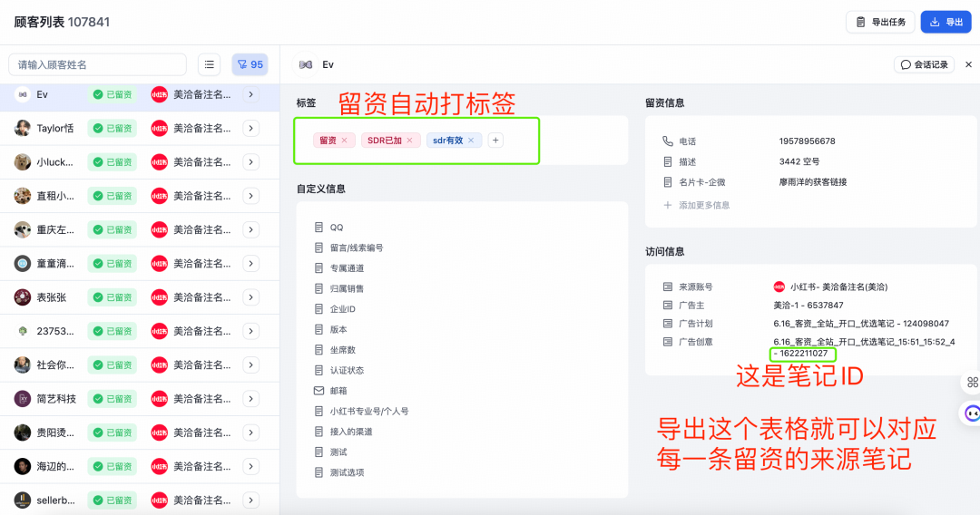Image resolution: width=980 pixels, height=515 pixels.
Task: Click the Ev avatar in detail header
Action: 306,64
